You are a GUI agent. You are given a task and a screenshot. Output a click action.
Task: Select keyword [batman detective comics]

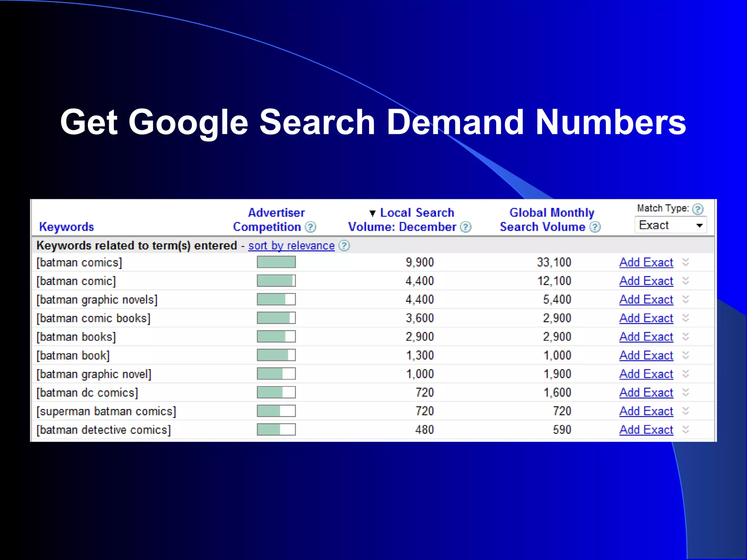(x=104, y=430)
